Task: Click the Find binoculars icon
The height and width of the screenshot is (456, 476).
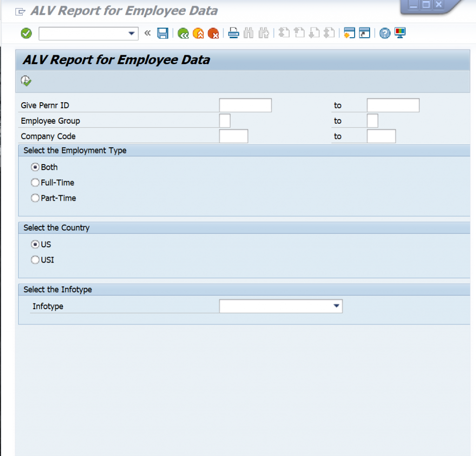Action: click(249, 33)
